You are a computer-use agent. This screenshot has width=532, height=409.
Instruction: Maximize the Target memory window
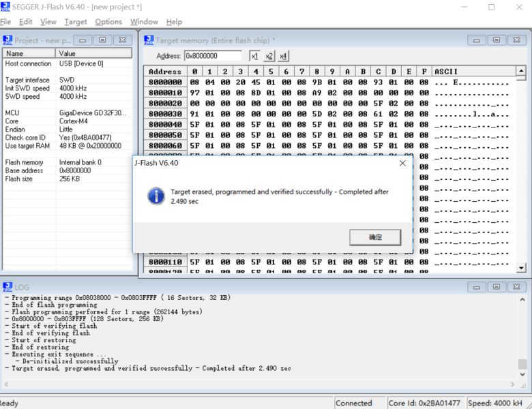[497, 40]
